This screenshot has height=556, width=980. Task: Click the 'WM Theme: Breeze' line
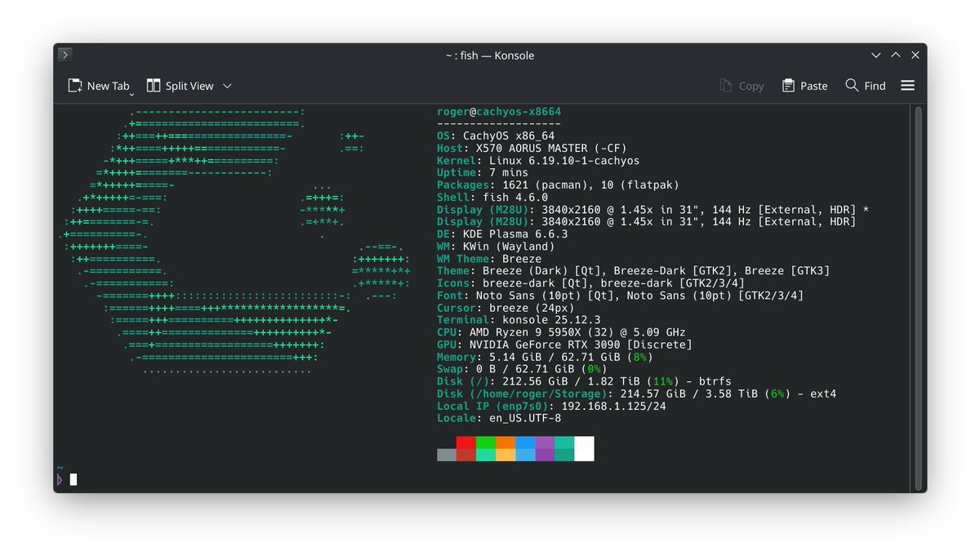(489, 259)
